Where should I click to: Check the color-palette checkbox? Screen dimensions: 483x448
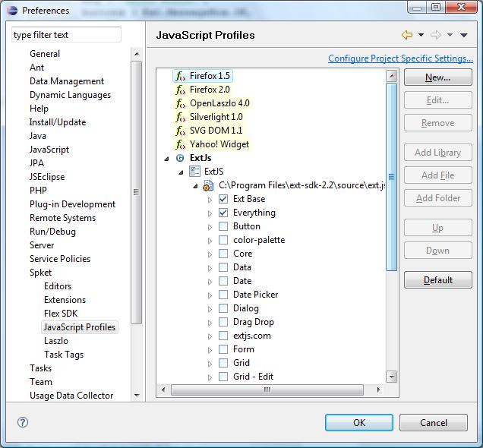(223, 240)
